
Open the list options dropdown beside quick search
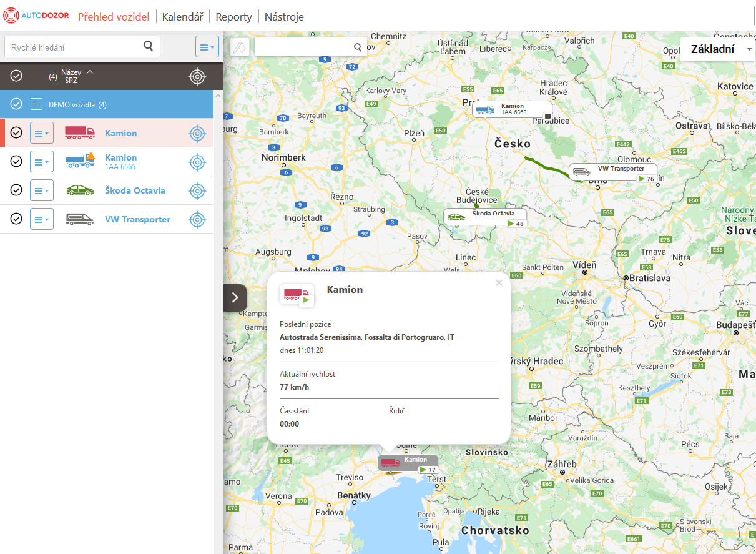pyautogui.click(x=207, y=47)
